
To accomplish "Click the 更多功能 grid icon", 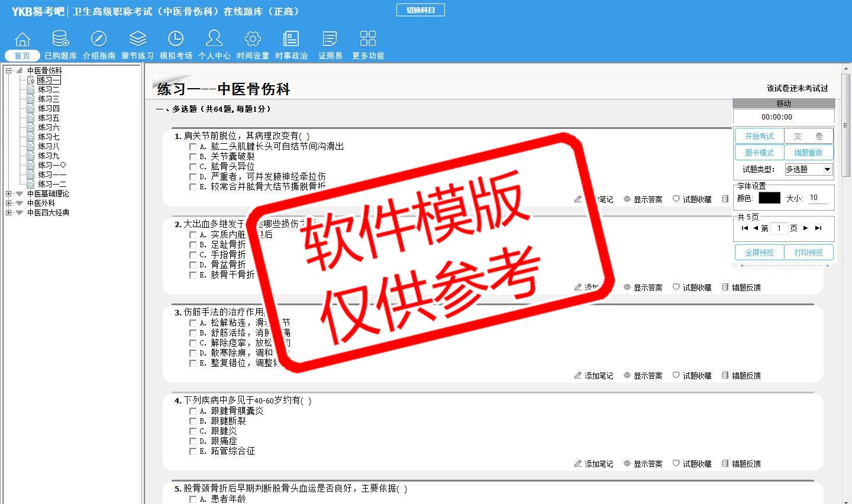I will (368, 39).
